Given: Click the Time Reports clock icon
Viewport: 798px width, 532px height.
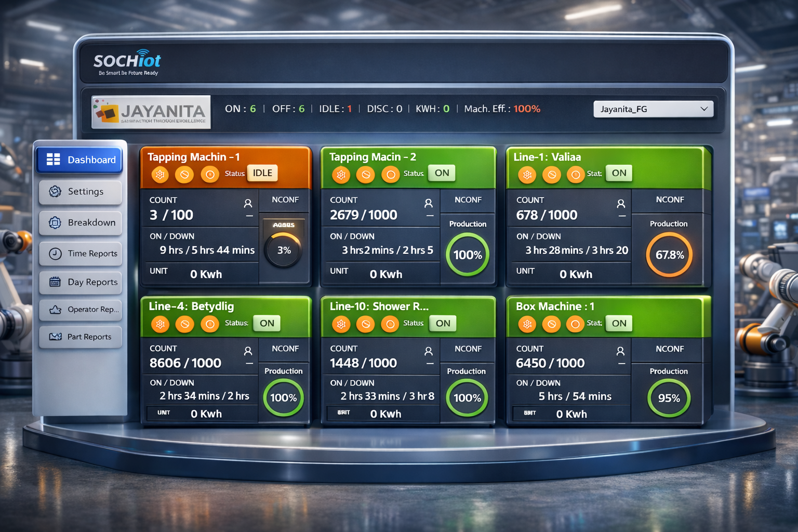Looking at the screenshot, I should [x=55, y=254].
